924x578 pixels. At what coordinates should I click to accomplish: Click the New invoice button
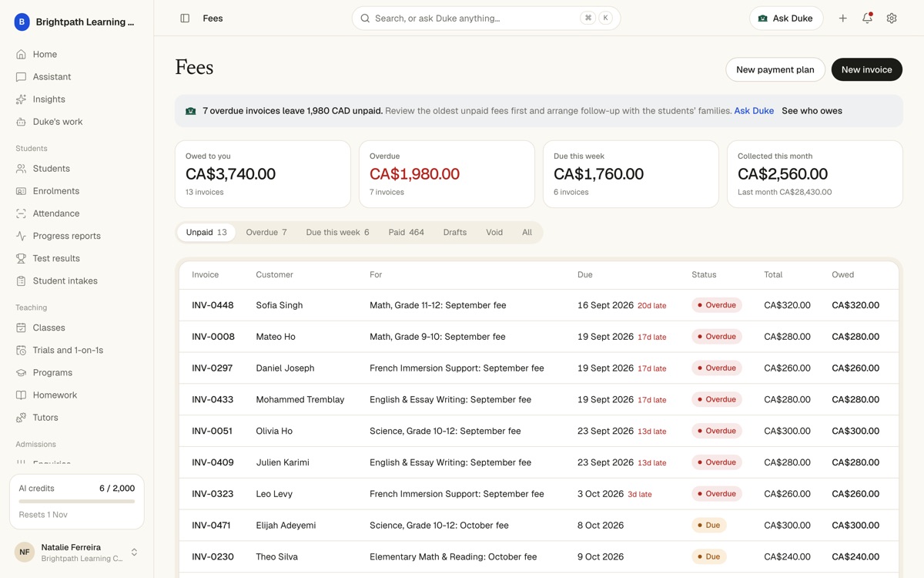click(866, 69)
